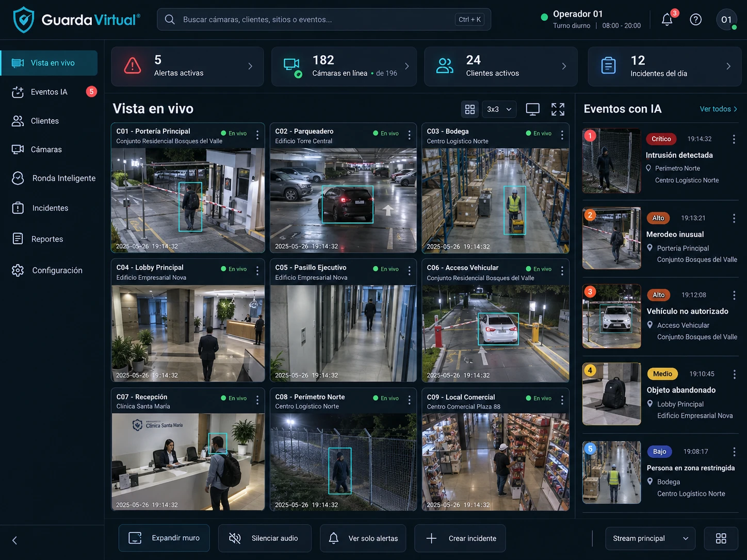Select Vista en vivo in sidebar
The width and height of the screenshot is (747, 560).
[49, 63]
